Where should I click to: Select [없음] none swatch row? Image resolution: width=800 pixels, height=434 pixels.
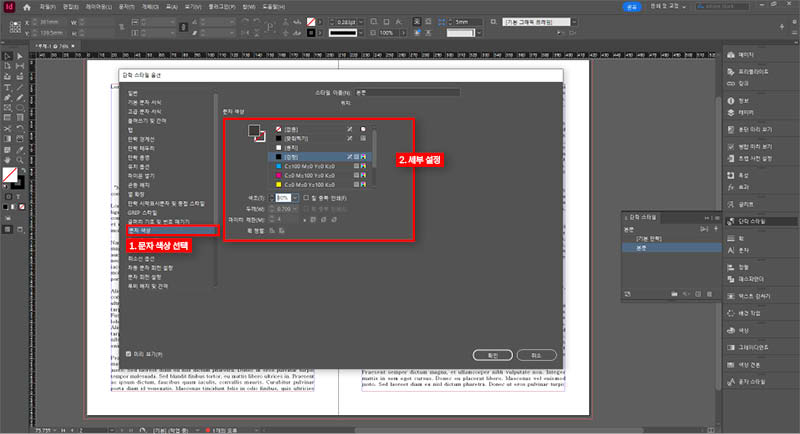[x=320, y=130]
